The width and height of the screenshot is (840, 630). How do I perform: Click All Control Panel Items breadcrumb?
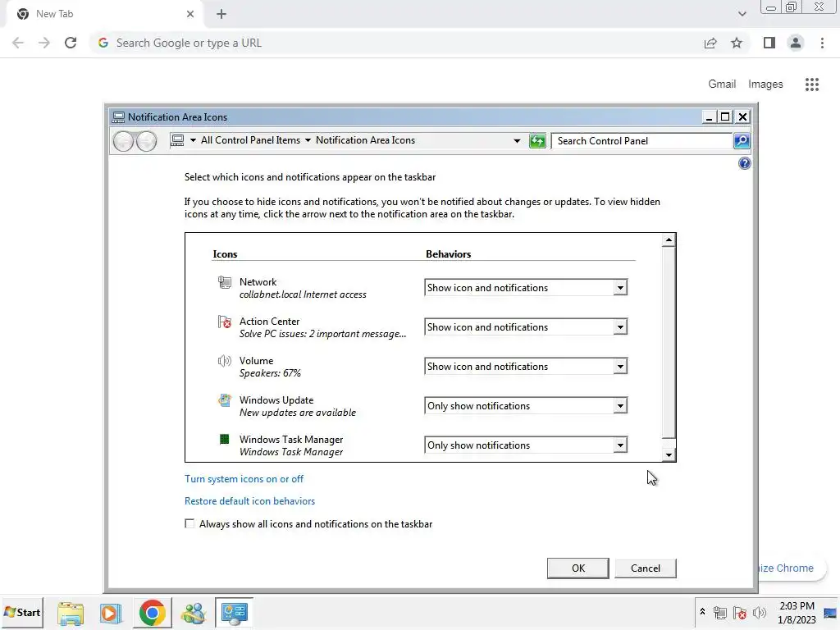pos(250,140)
